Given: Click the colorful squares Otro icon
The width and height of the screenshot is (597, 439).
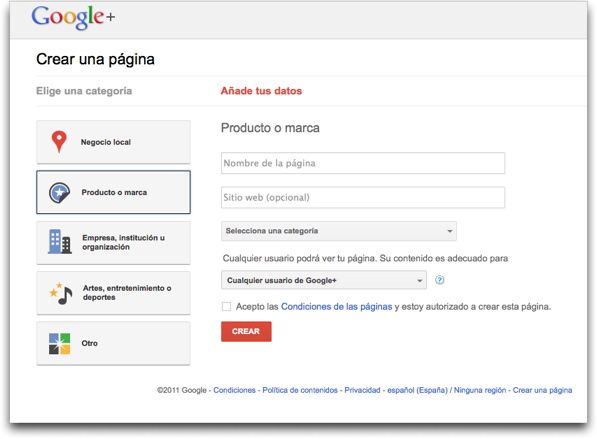Looking at the screenshot, I should click(59, 343).
